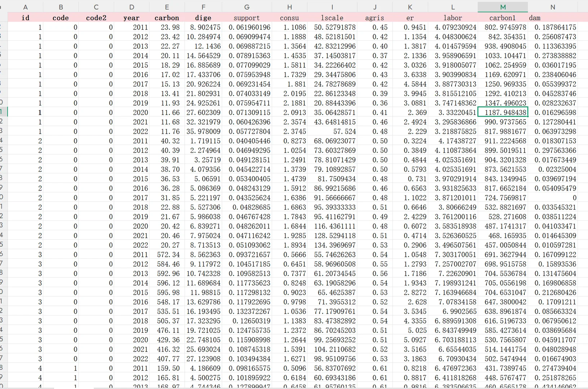Screen dimensions: 588x389
Task: Select the 'code2' header label cell
Action: click(96, 17)
